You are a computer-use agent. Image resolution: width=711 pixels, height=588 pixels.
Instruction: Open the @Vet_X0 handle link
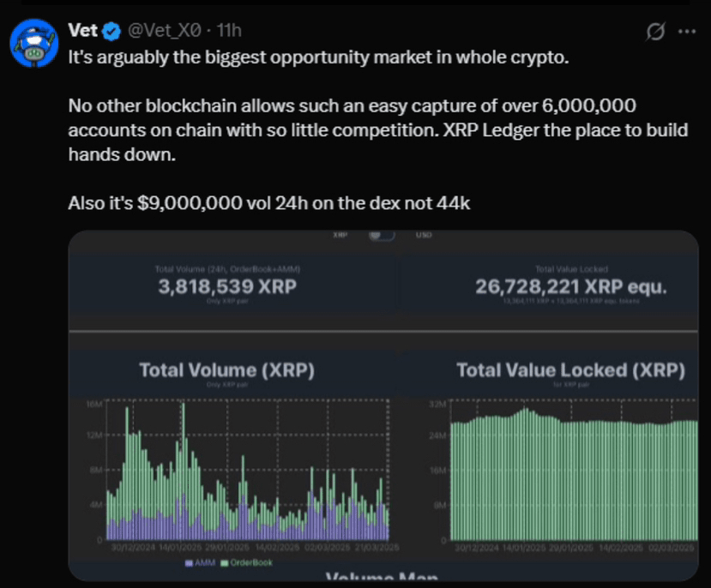166,32
